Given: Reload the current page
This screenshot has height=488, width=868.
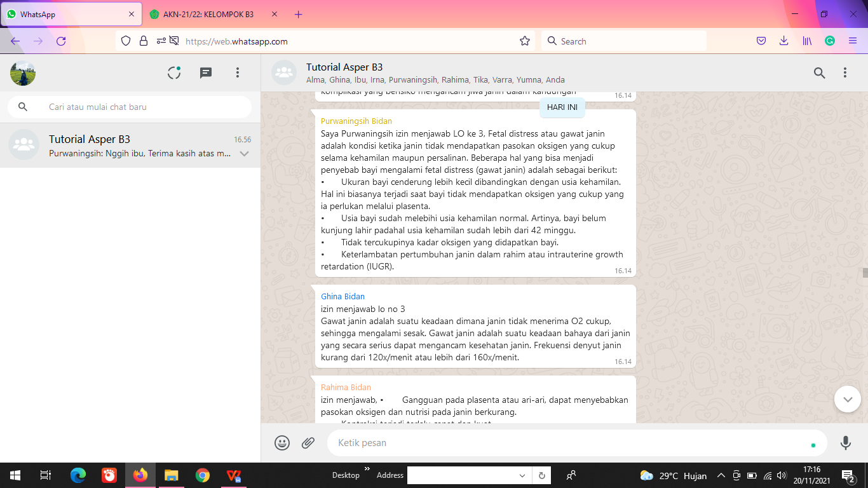Looking at the screenshot, I should tap(61, 41).
